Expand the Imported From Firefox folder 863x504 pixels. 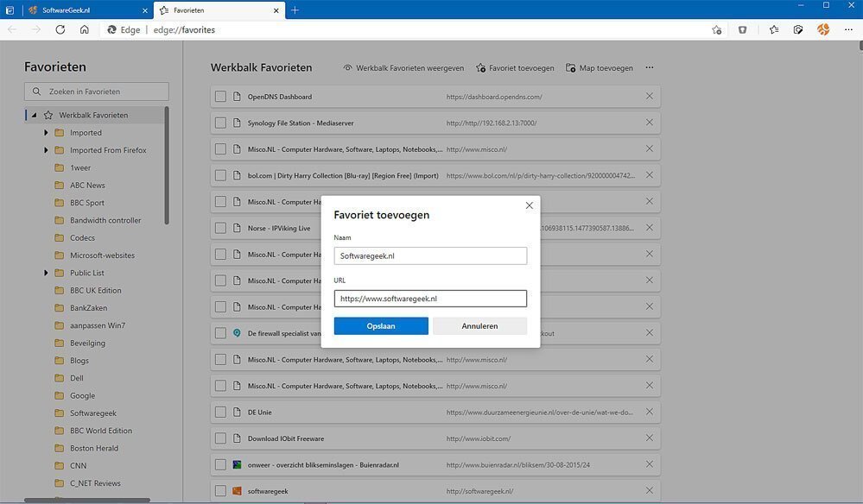[x=47, y=150]
